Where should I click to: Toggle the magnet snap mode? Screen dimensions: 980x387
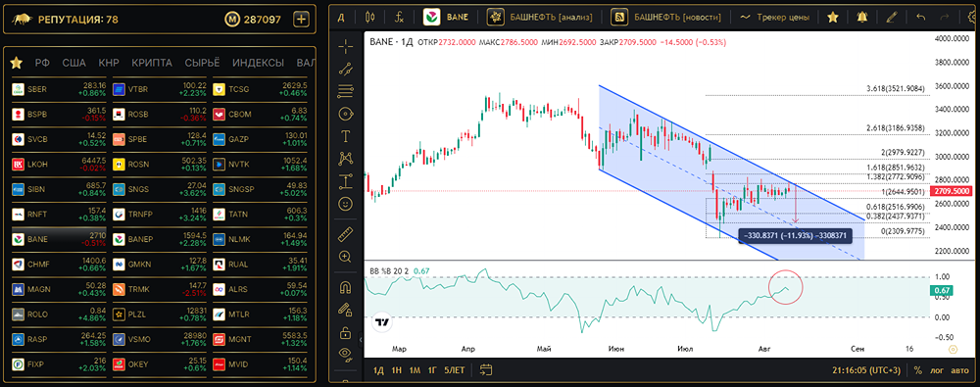click(345, 287)
